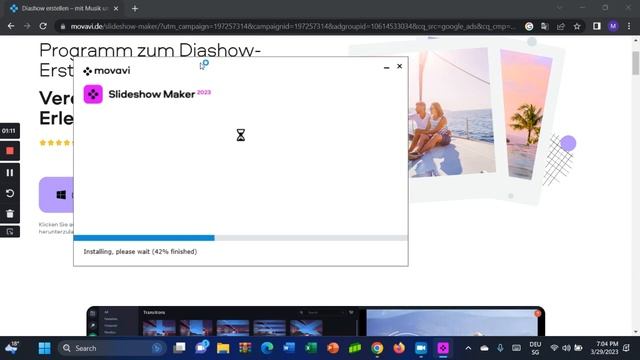Open Firefox from taskbar
The width and height of the screenshot is (640, 360).
coord(399,348)
